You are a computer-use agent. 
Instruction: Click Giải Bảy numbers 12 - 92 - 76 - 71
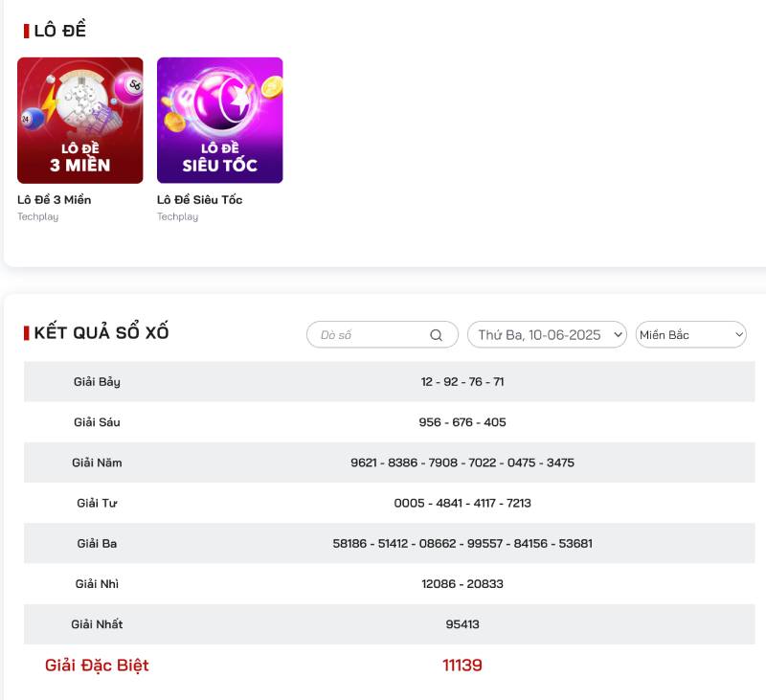pos(462,382)
